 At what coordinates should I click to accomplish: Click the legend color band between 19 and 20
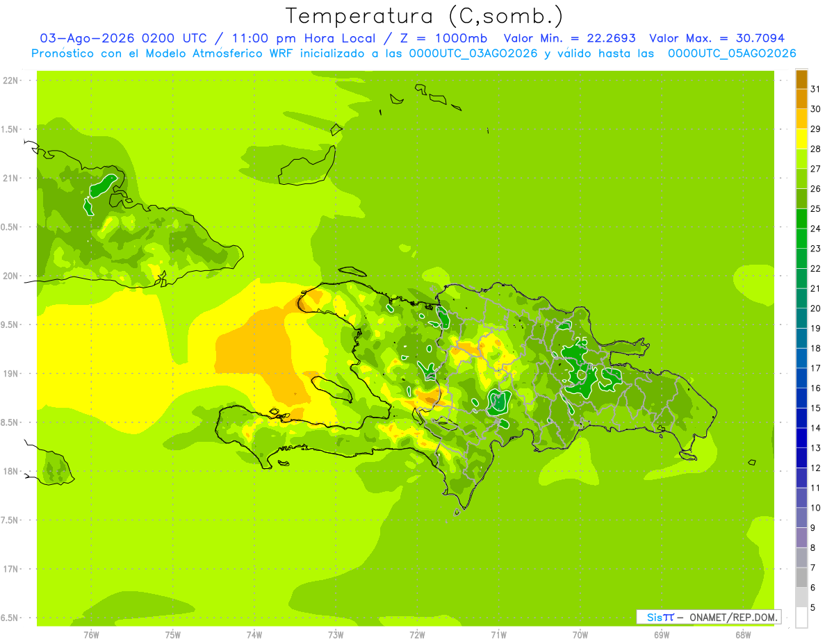click(x=801, y=319)
